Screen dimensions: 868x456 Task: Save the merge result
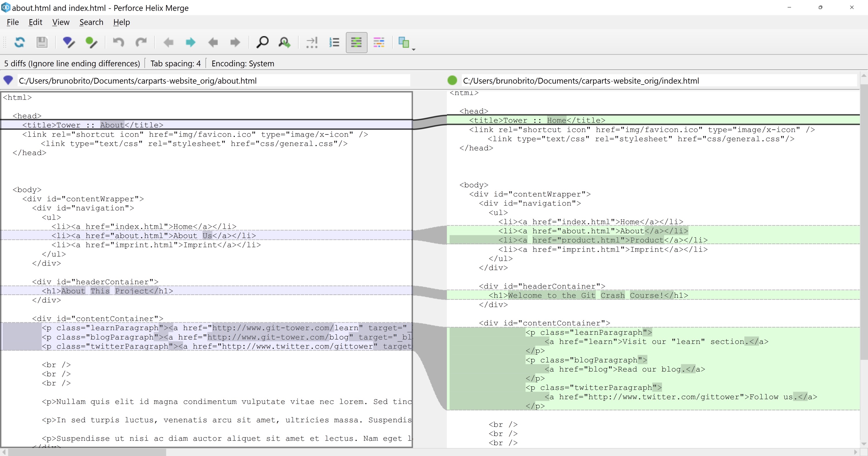pyautogui.click(x=42, y=42)
